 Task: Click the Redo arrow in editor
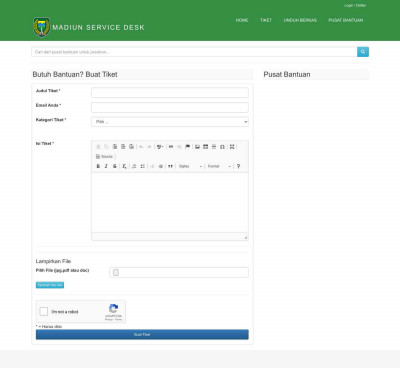(149, 147)
